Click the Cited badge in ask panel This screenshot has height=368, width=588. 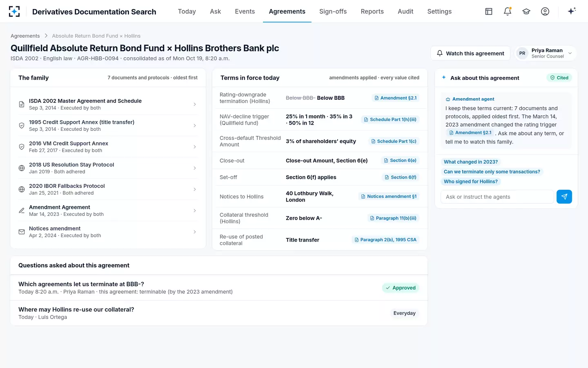pos(559,78)
